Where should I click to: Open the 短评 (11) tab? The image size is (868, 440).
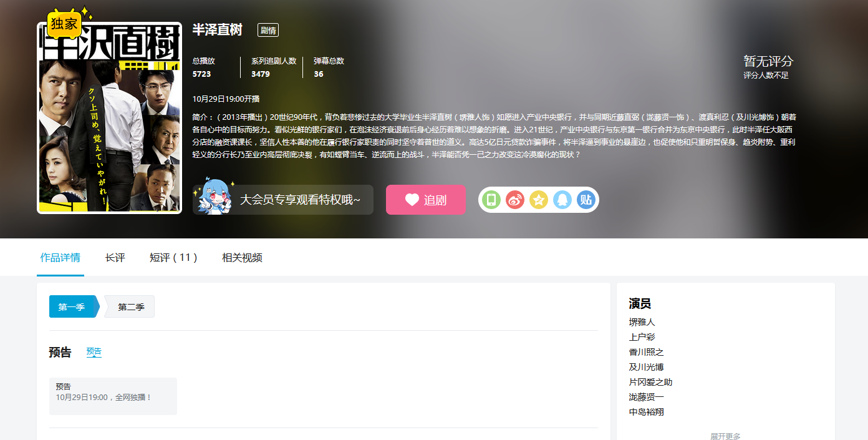[173, 258]
